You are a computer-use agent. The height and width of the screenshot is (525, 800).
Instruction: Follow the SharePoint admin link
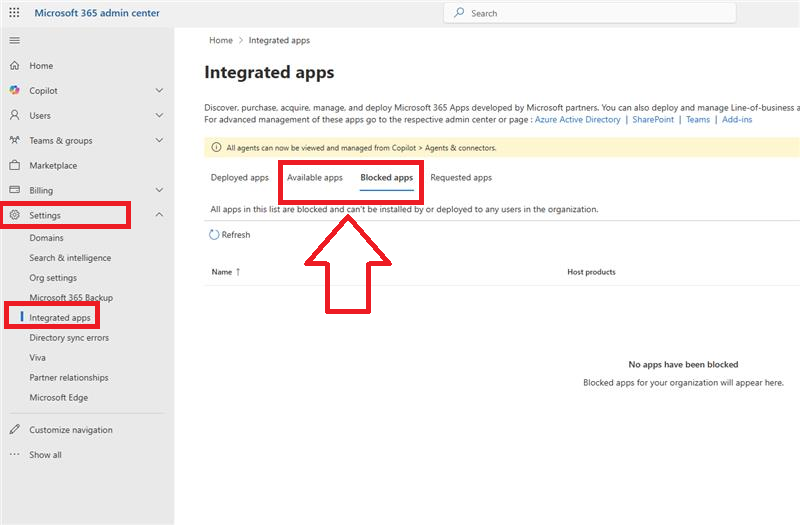pos(653,119)
